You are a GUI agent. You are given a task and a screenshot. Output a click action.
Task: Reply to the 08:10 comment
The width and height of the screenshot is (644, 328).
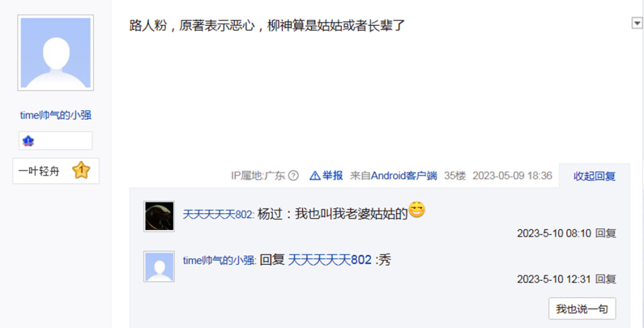tap(605, 233)
